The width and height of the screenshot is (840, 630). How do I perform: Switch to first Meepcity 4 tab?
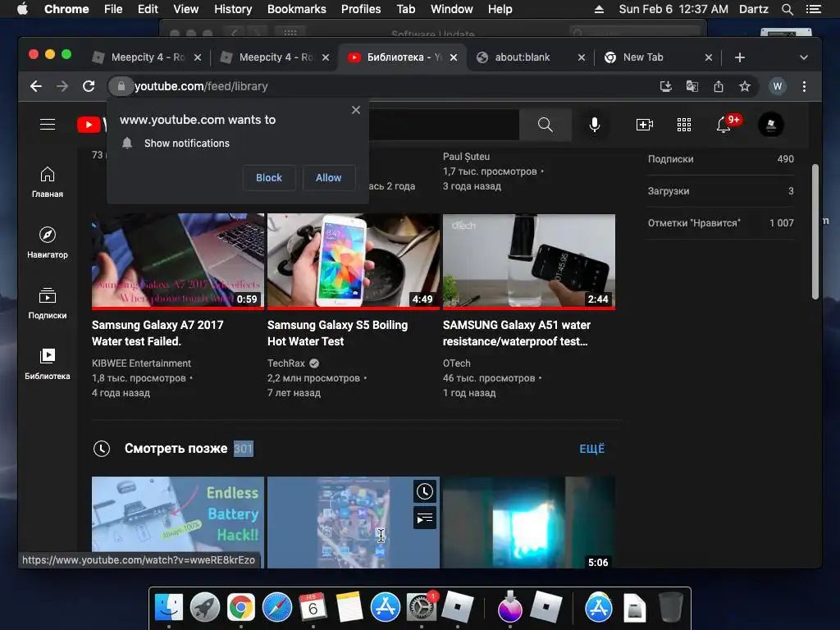[x=147, y=57]
